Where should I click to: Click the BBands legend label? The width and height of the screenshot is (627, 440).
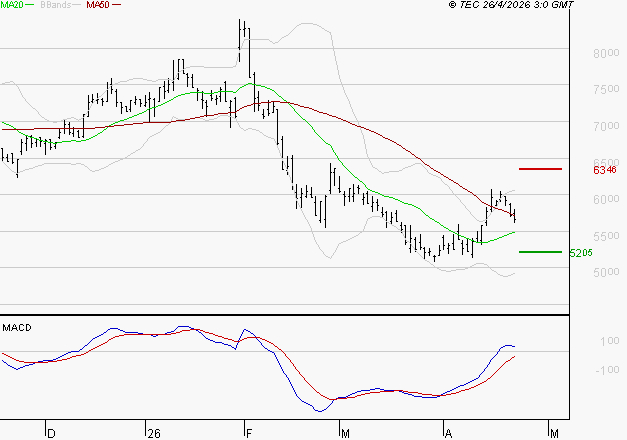click(55, 5)
